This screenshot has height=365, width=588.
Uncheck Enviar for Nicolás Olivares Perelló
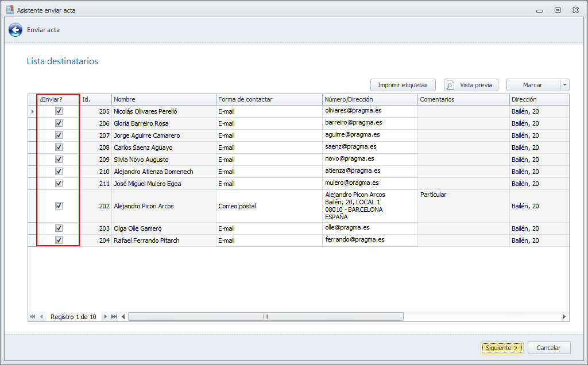[59, 111]
